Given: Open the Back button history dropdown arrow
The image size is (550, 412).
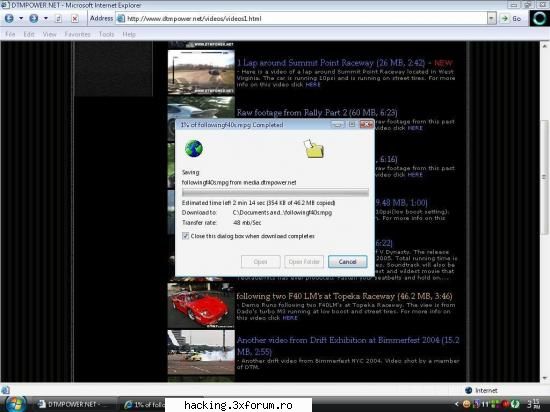Looking at the screenshot, I should click(x=21, y=18).
